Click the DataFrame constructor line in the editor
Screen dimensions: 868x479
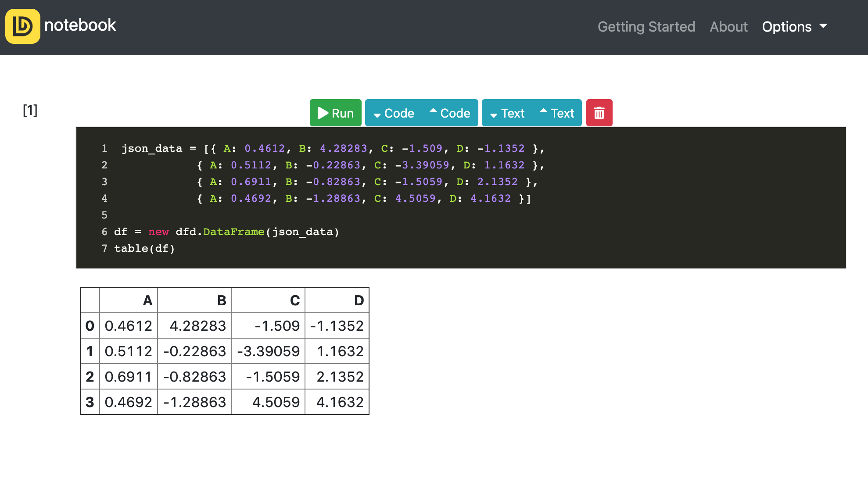[x=226, y=232]
